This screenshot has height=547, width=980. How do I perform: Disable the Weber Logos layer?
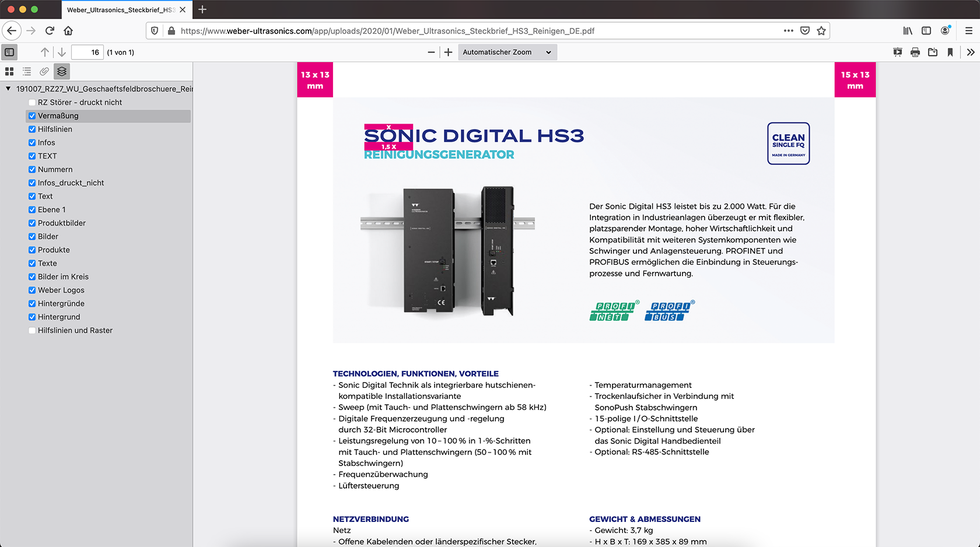[32, 290]
